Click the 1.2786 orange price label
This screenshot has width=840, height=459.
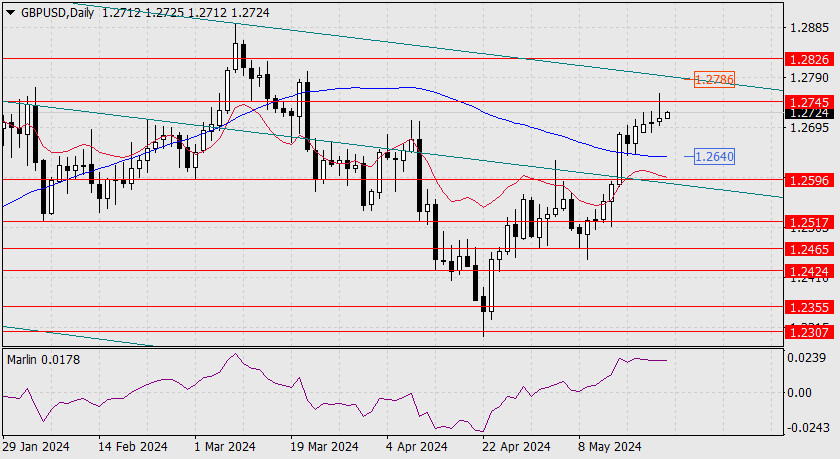tap(714, 80)
